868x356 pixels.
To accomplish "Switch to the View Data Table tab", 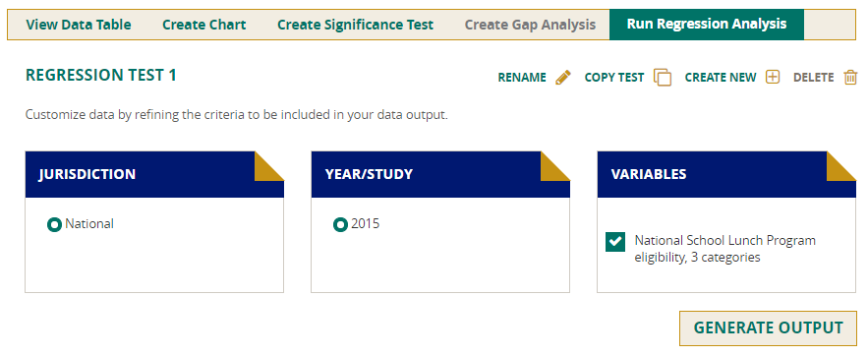I will click(79, 25).
